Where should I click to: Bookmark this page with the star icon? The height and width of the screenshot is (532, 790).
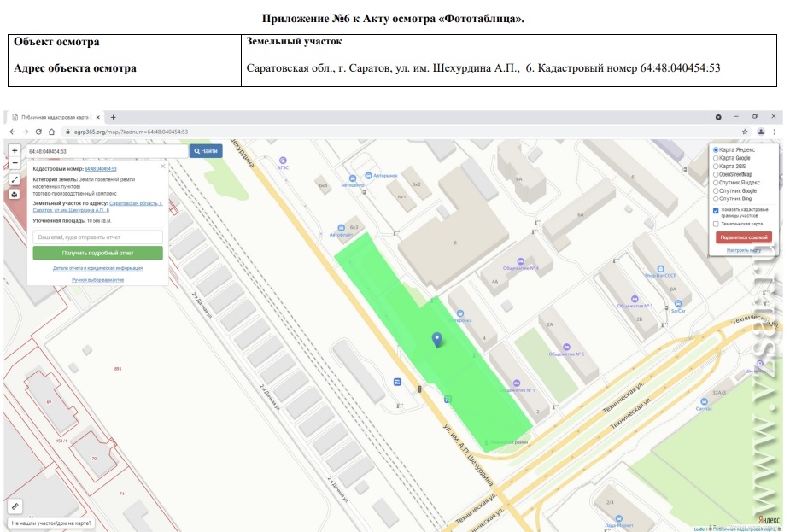click(x=745, y=132)
